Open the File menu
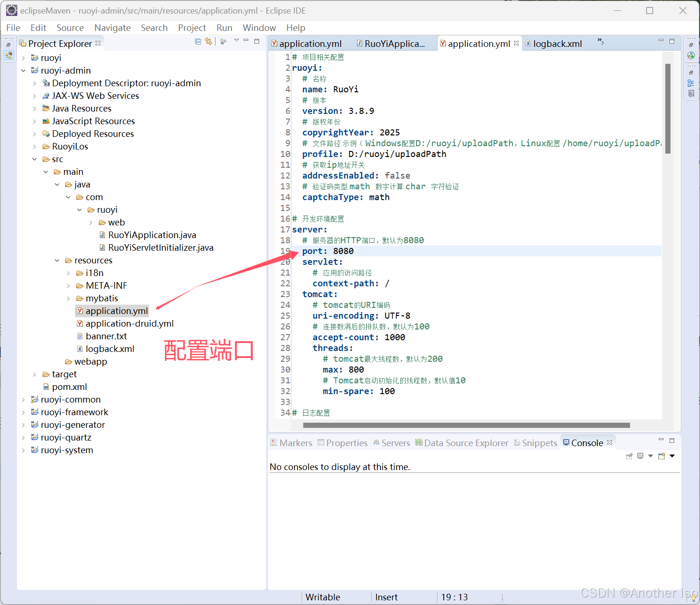 (13, 28)
